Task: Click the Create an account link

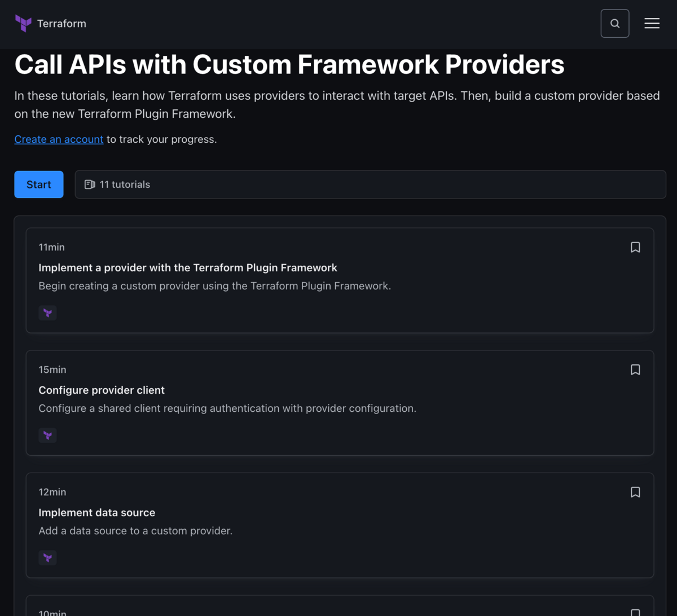Action: [x=59, y=139]
